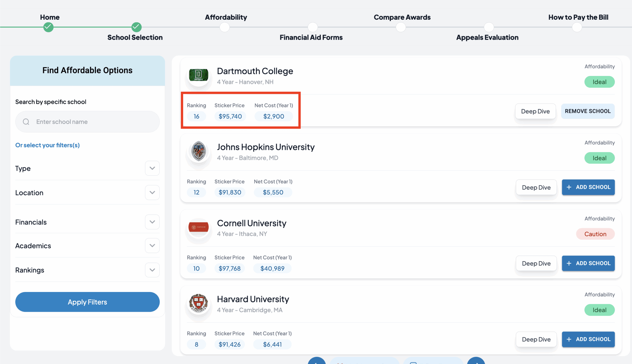The height and width of the screenshot is (364, 632).
Task: Go to the Compare Awards step
Action: pyautogui.click(x=401, y=27)
